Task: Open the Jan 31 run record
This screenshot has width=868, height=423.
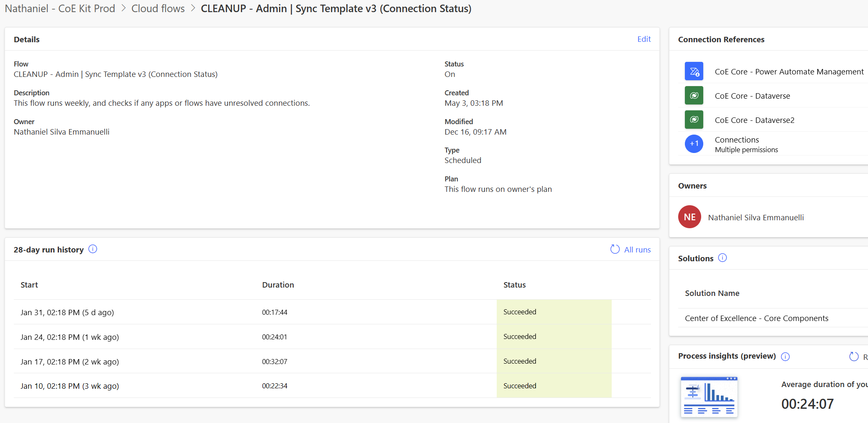Action: coord(67,312)
